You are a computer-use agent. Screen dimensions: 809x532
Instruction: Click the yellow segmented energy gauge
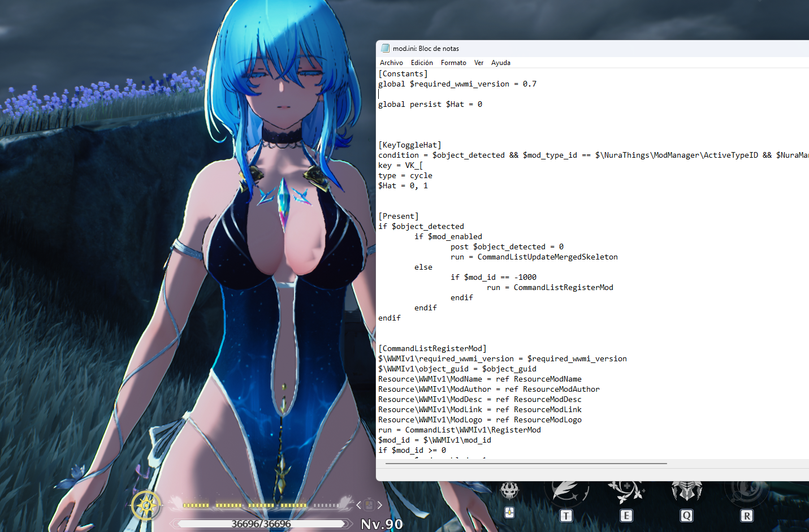click(261, 505)
